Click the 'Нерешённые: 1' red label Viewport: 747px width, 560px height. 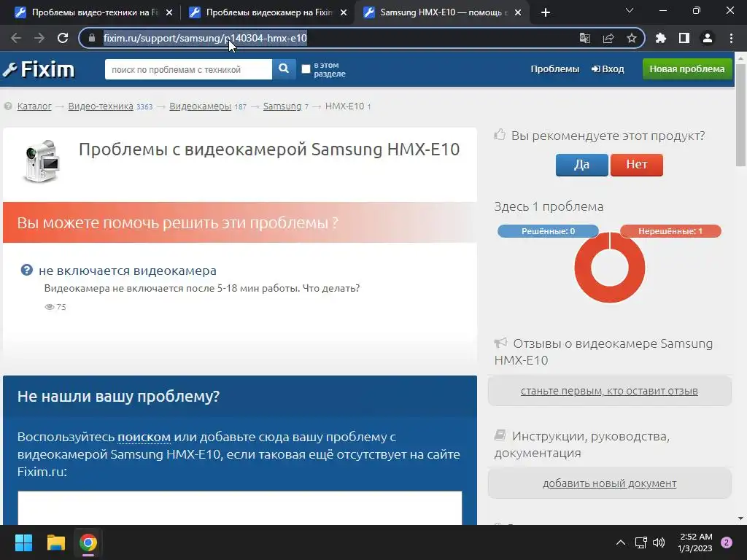[x=670, y=231]
